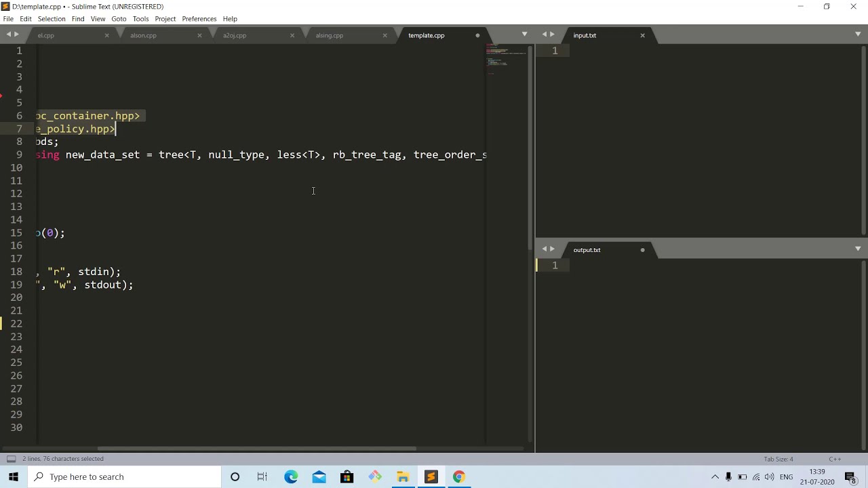The image size is (868, 488).
Task: Open Mail app from taskbar
Action: click(x=319, y=476)
